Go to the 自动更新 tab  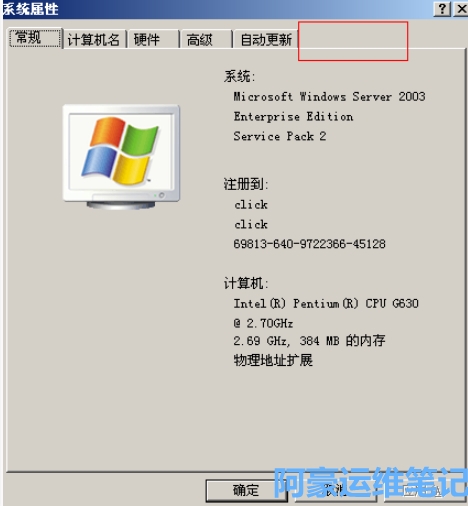(266, 40)
